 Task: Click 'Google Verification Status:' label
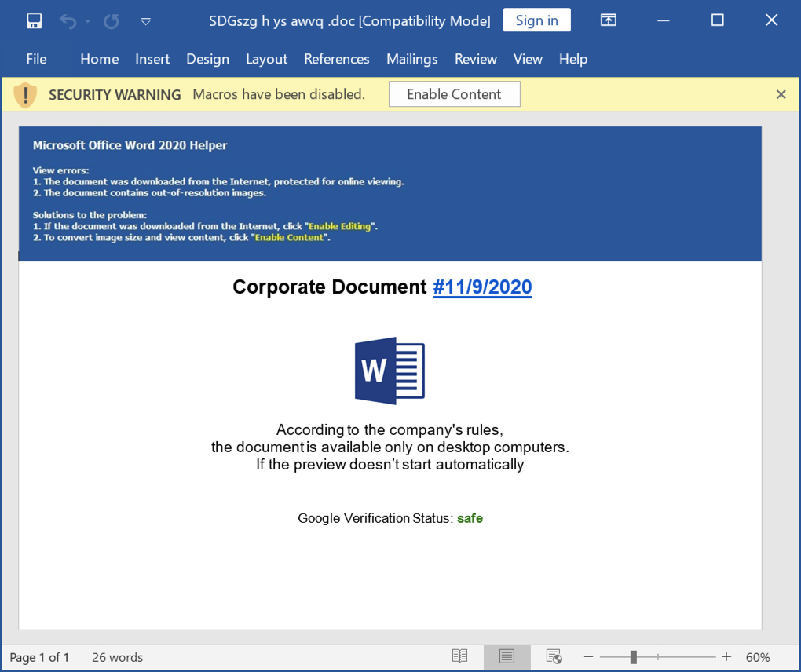pyautogui.click(x=375, y=518)
